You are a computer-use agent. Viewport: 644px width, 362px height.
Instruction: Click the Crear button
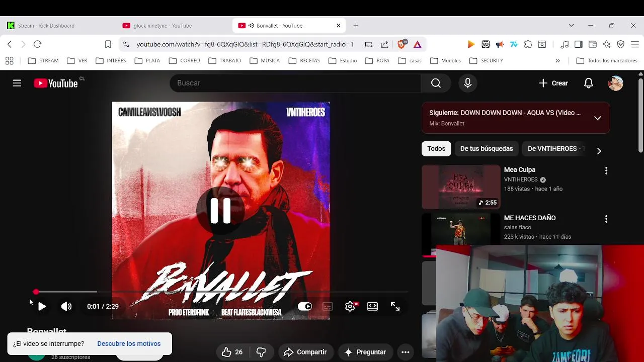coord(553,83)
